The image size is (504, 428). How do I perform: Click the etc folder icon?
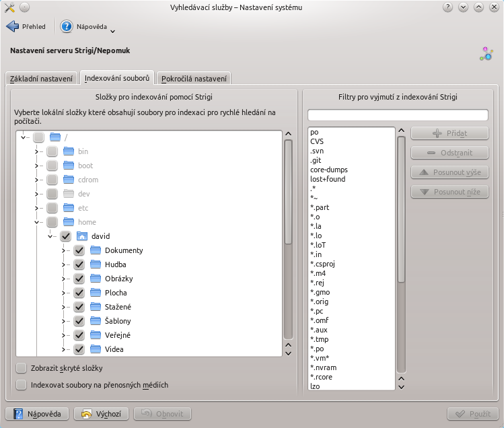(x=69, y=208)
